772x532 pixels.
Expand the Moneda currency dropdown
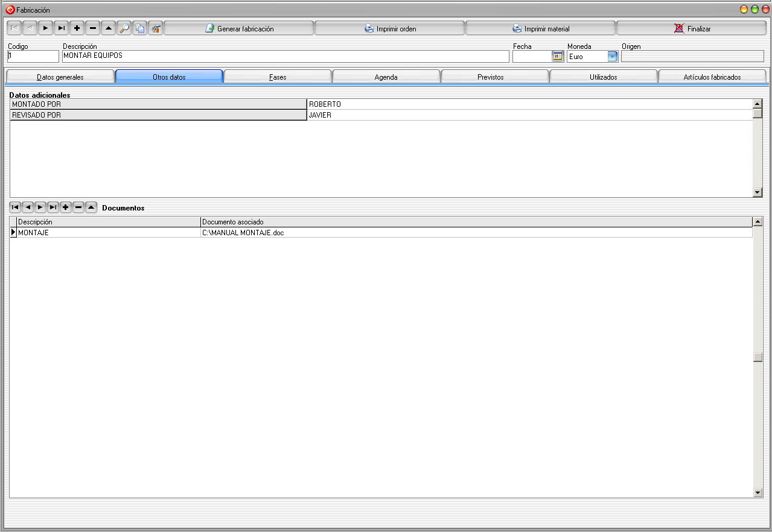[x=613, y=56]
